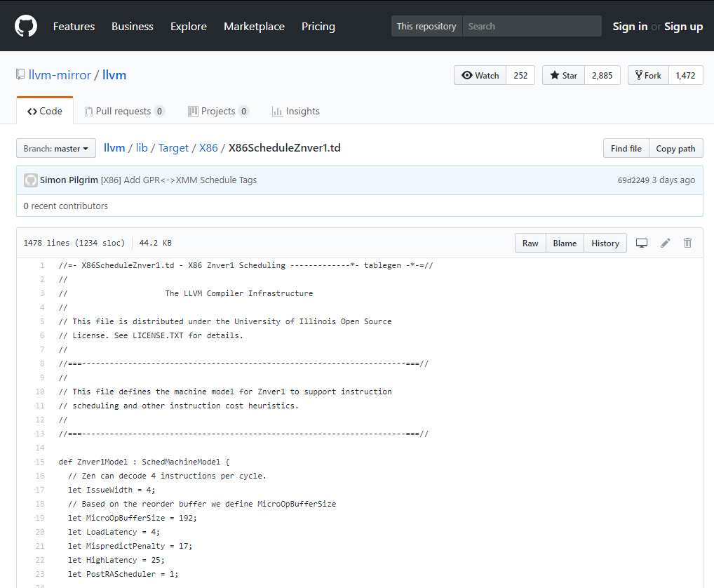
Task: Open file in GitHub Desktop icon
Action: click(641, 243)
